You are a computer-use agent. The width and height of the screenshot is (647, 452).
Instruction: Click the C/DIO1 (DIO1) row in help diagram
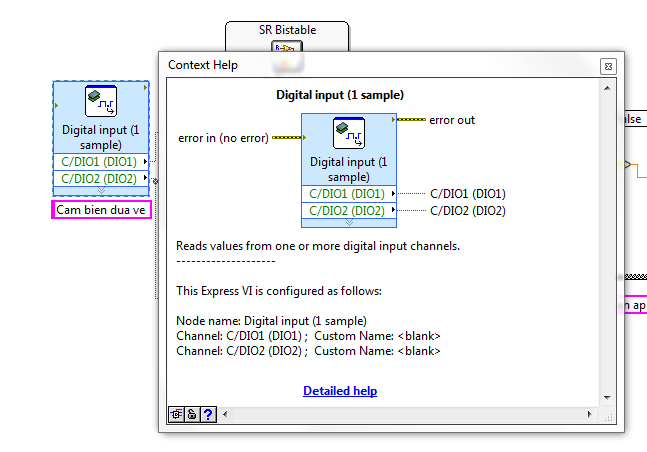pyautogui.click(x=349, y=194)
